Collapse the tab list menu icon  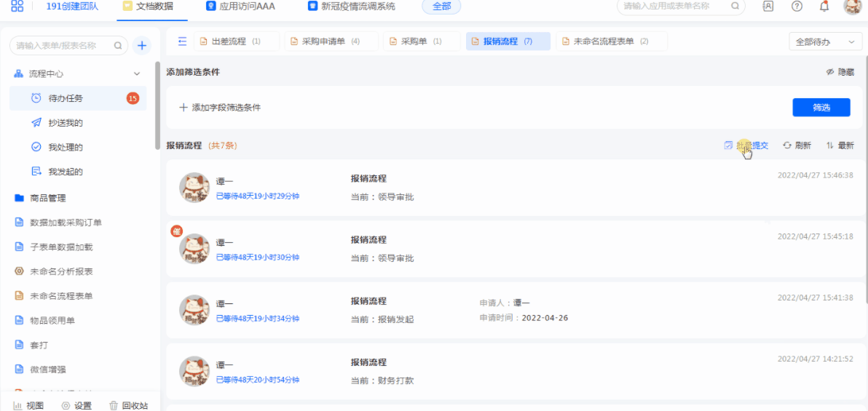point(182,41)
